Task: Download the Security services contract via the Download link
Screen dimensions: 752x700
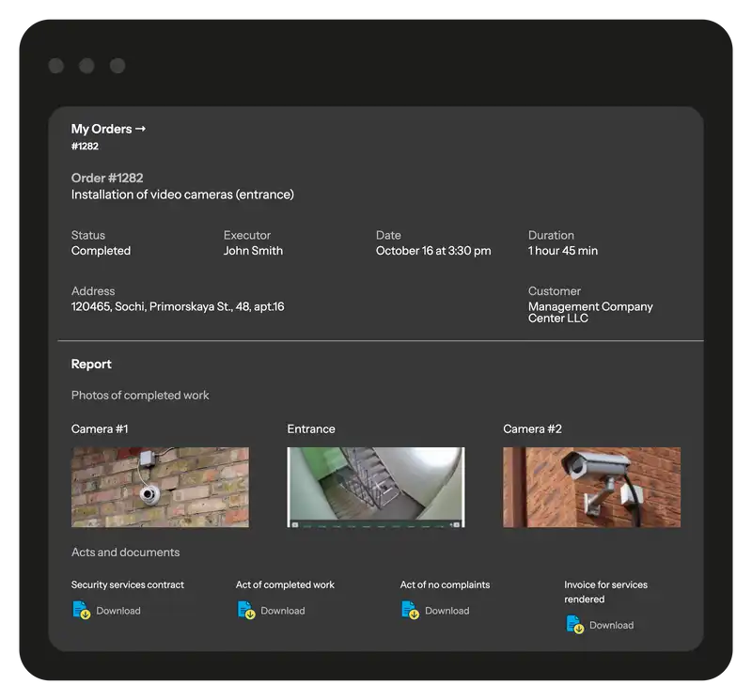Action: [x=117, y=611]
